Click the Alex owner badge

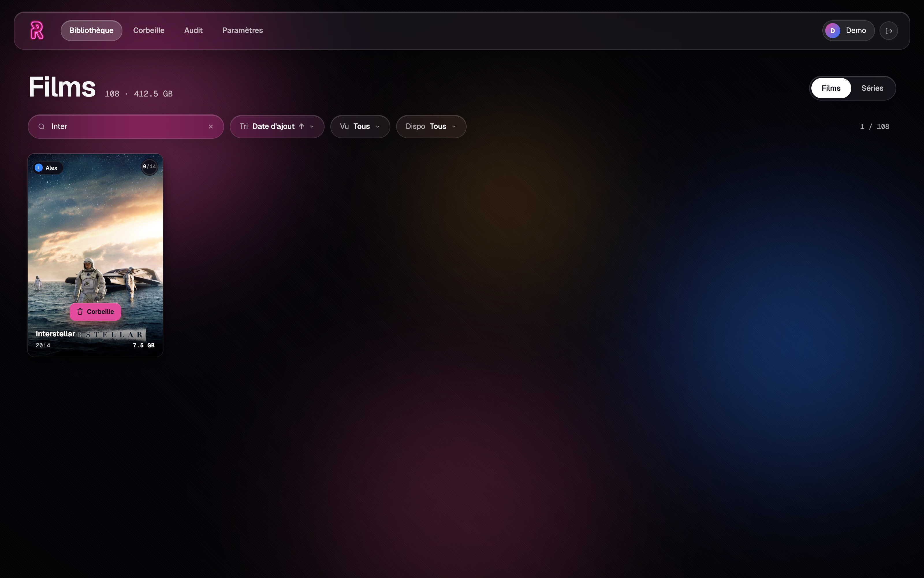click(48, 168)
